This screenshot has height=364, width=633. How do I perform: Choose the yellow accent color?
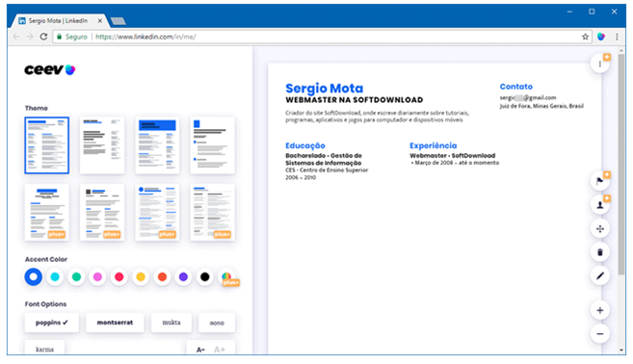[x=141, y=276]
